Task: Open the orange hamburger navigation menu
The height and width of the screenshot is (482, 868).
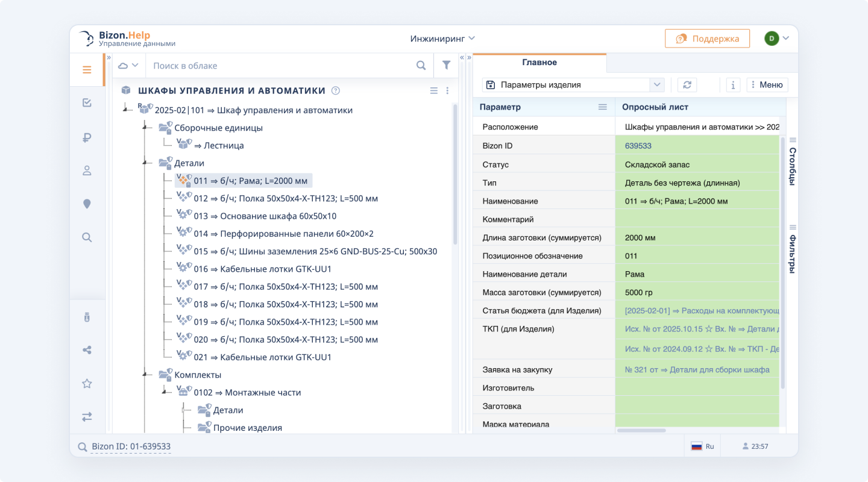Action: pos(87,69)
